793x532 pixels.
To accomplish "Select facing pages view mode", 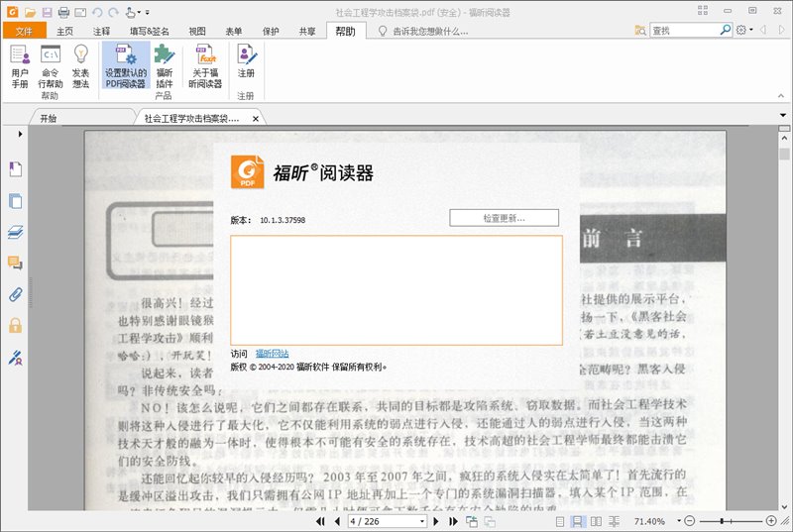I will tap(597, 521).
